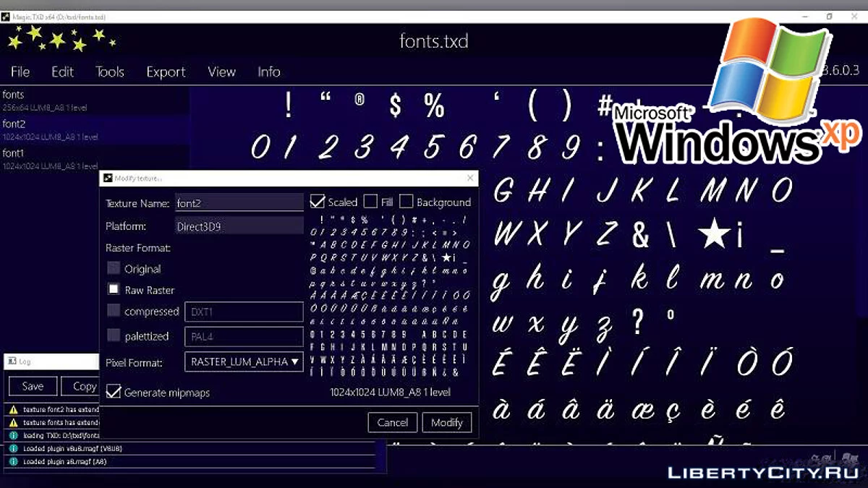Click log text 'loading TXD: D:\txd\fonts'

pos(61,435)
